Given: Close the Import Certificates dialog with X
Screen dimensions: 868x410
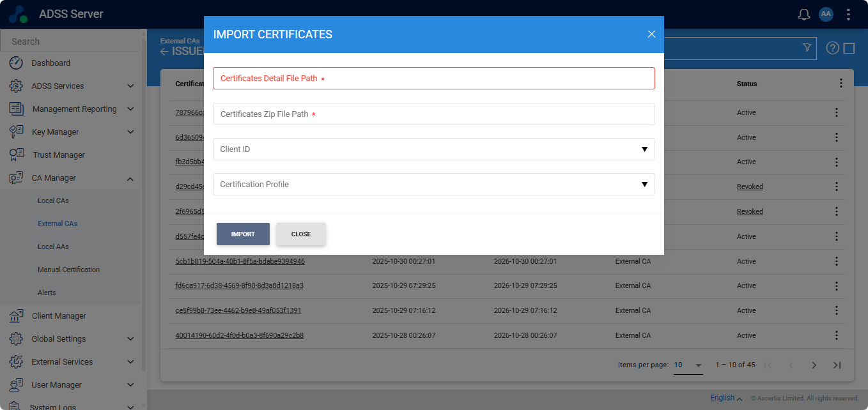Looking at the screenshot, I should tap(651, 34).
